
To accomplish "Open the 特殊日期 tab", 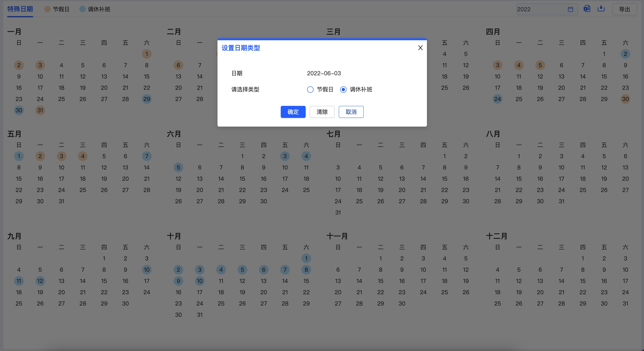I will click(20, 9).
